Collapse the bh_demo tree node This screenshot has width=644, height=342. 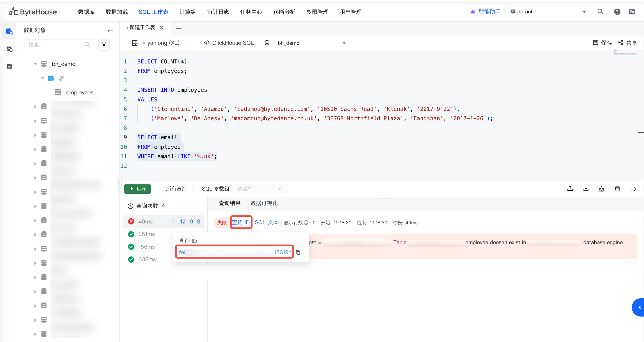coord(35,64)
